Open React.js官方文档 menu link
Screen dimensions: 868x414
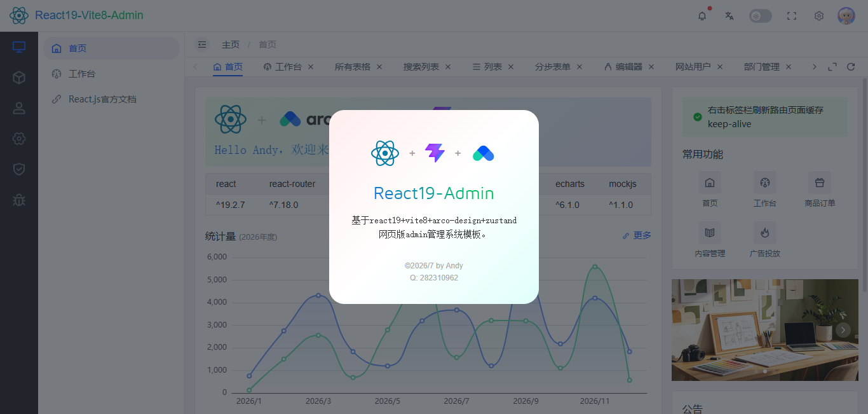(x=111, y=99)
